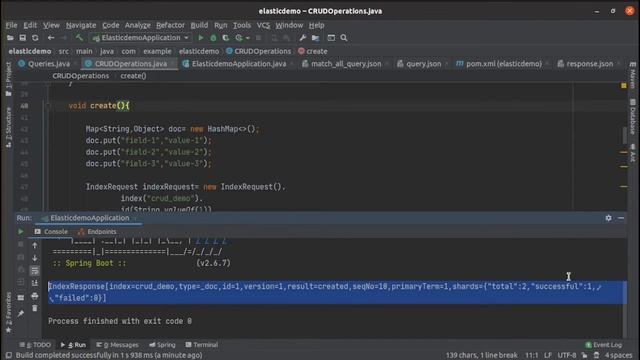Save all with the floppy disk icon

(x=22, y=38)
